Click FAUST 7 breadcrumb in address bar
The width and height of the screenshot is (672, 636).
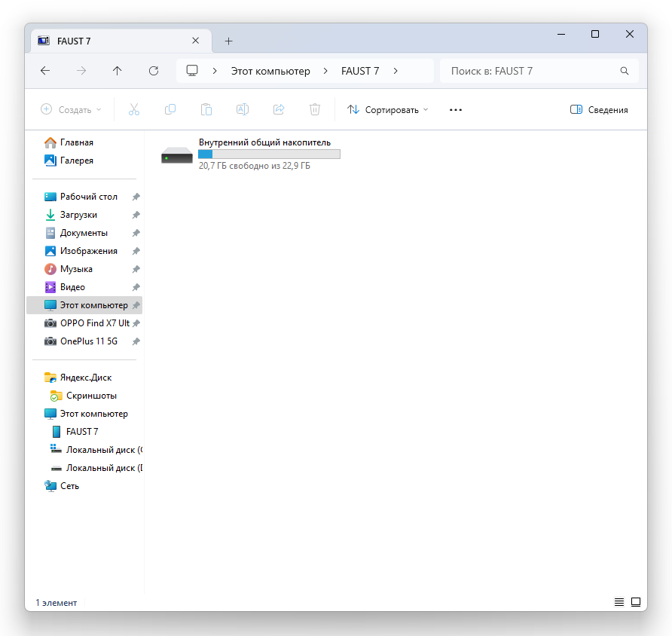coord(360,71)
